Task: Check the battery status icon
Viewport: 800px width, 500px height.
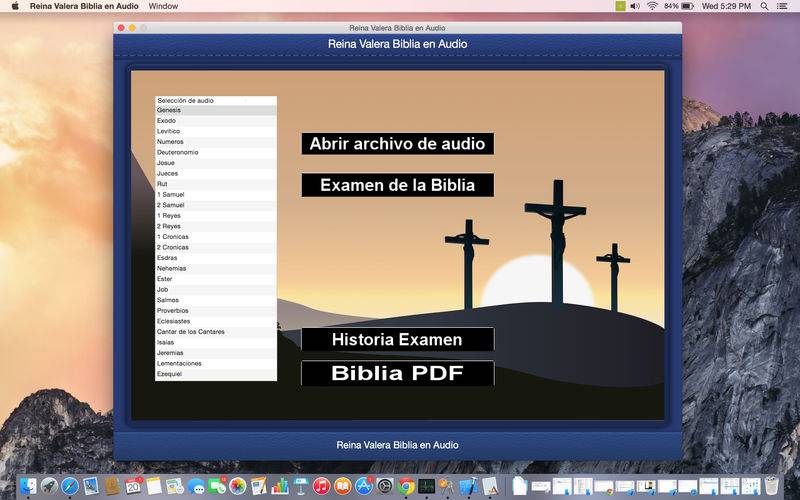Action: click(x=687, y=6)
